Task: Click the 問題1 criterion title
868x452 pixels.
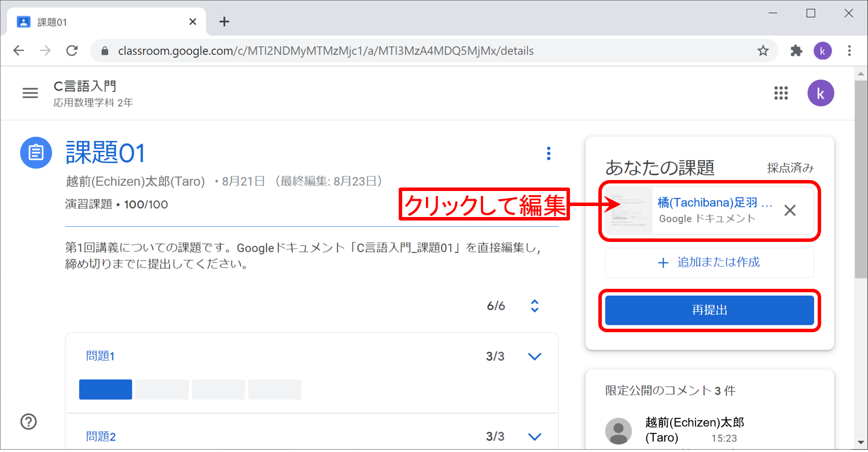Action: click(x=100, y=357)
